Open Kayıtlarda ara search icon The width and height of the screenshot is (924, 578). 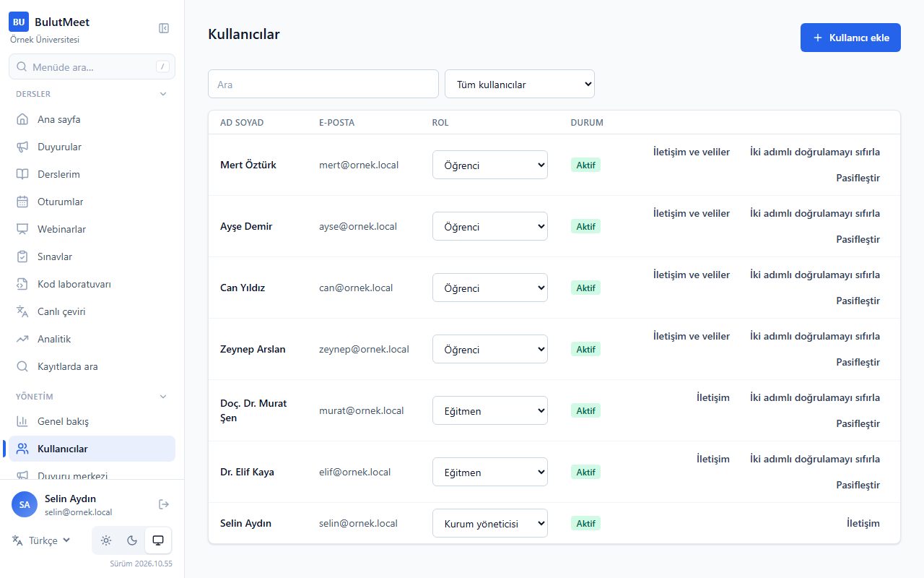click(x=22, y=366)
